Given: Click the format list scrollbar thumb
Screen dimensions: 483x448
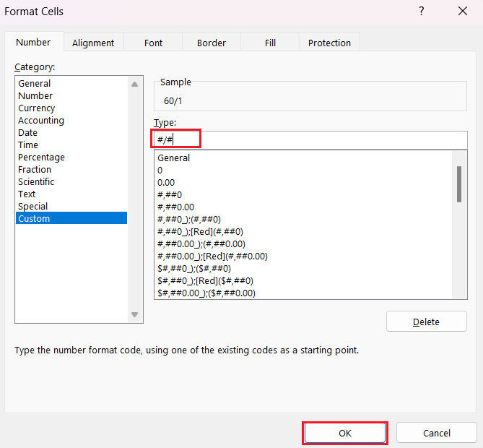Looking at the screenshot, I should click(459, 184).
